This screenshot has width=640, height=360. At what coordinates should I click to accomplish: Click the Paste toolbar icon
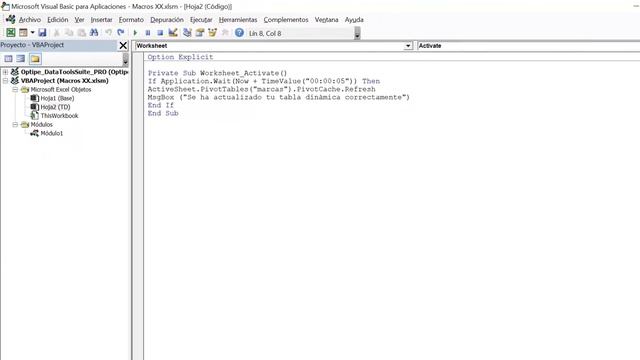(x=82, y=33)
